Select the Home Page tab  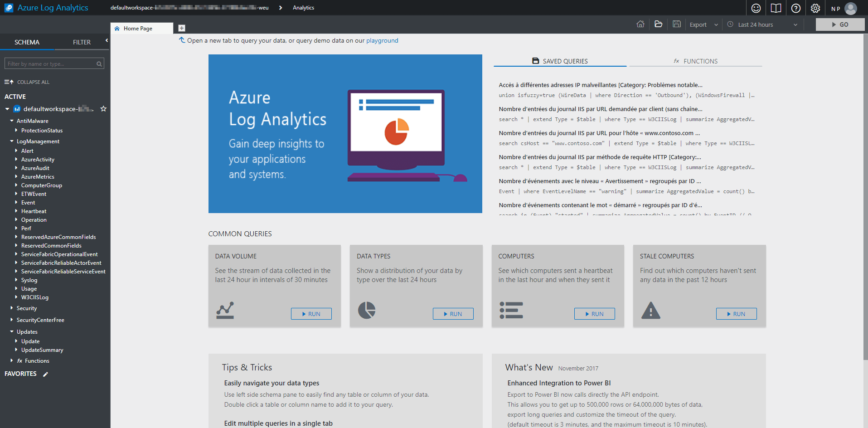tap(142, 28)
